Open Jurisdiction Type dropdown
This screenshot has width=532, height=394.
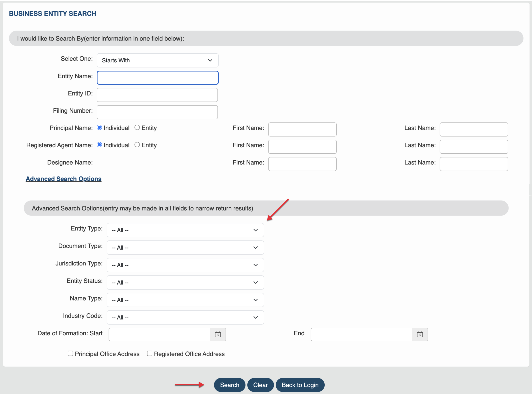pyautogui.click(x=185, y=265)
